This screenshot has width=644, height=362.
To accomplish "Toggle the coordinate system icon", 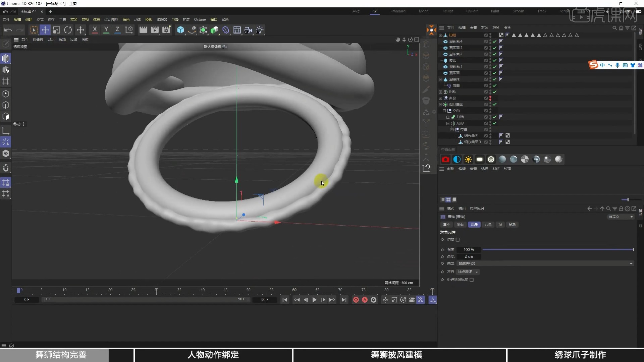I will pyautogui.click(x=129, y=30).
